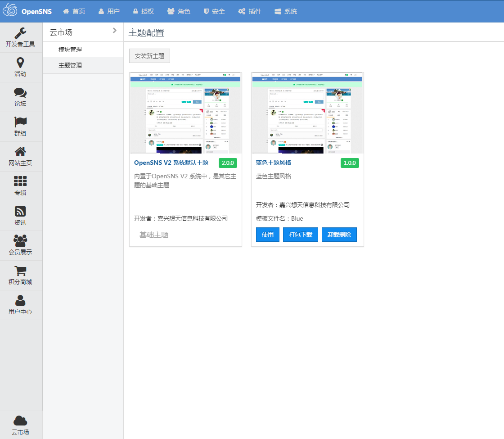Open the 首页 top menu
Viewport: 504px width, 439px height.
[74, 11]
